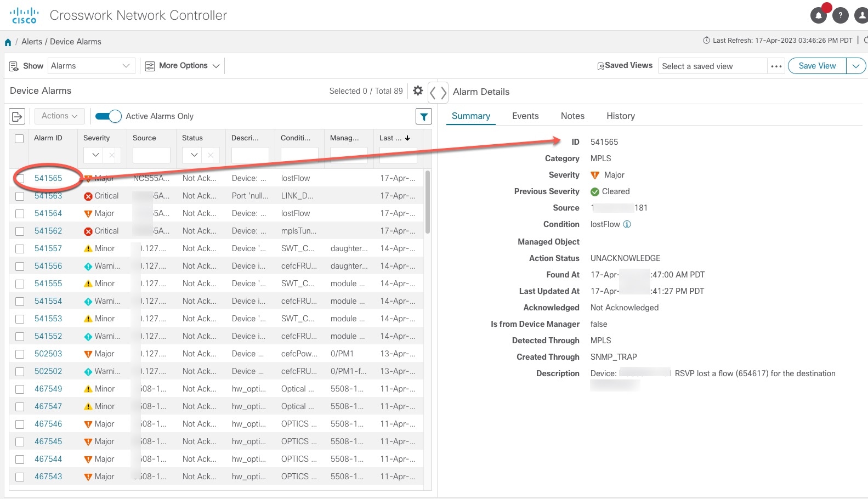Expand the Show Alarms dropdown

91,66
